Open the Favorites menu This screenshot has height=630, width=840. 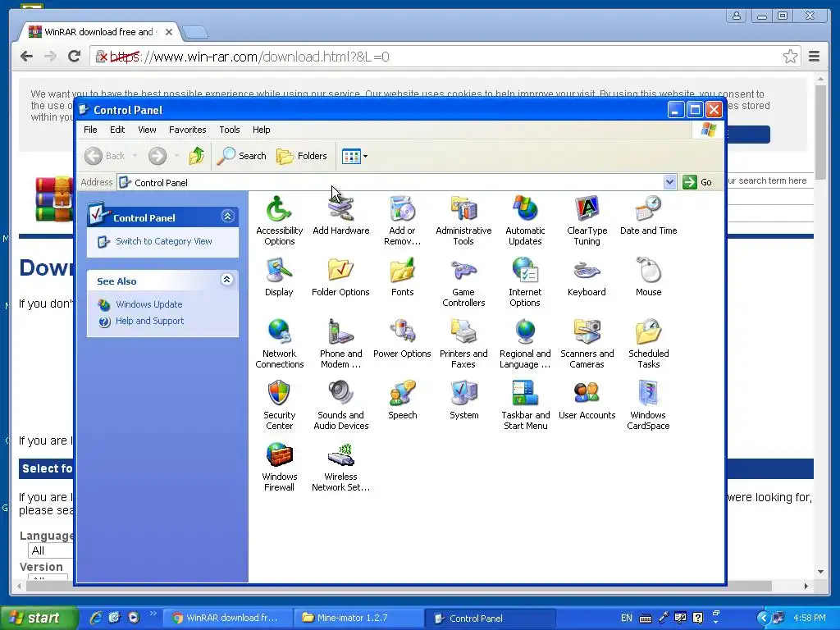(188, 130)
